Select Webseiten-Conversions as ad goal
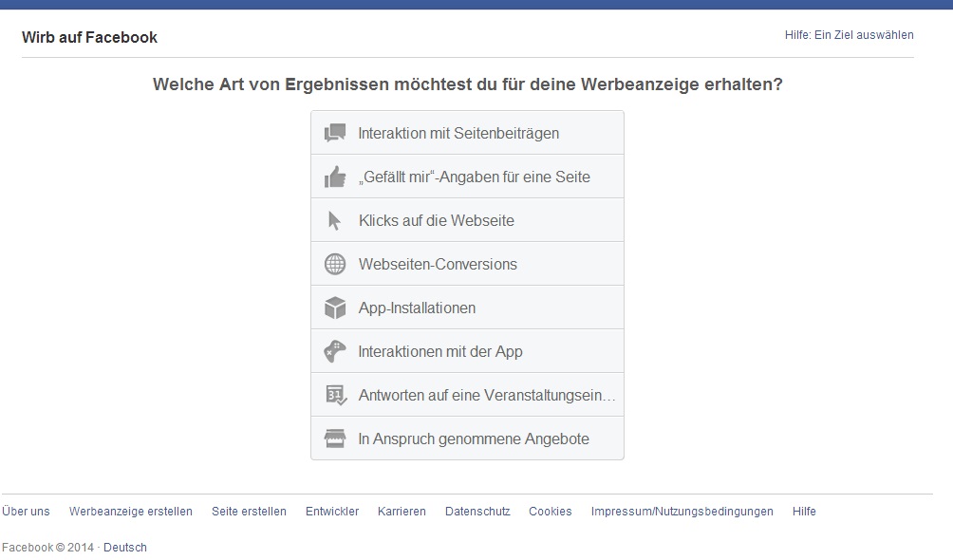The image size is (953, 560). point(438,264)
